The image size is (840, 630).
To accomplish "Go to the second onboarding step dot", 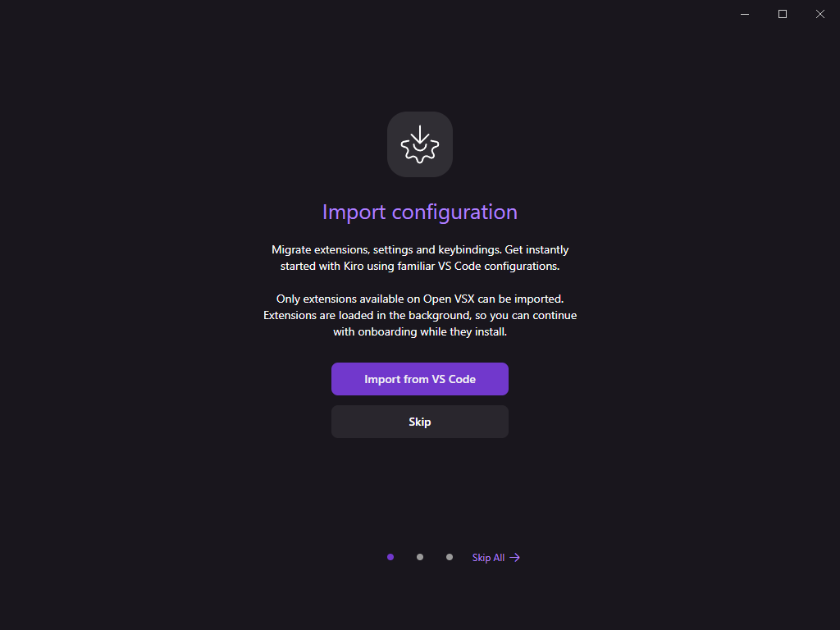I will [x=420, y=557].
